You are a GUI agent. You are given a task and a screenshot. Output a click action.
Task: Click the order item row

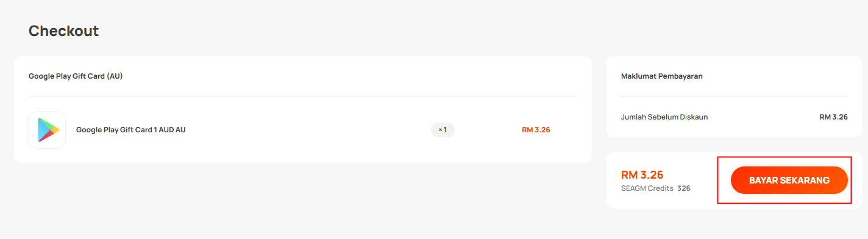303,130
